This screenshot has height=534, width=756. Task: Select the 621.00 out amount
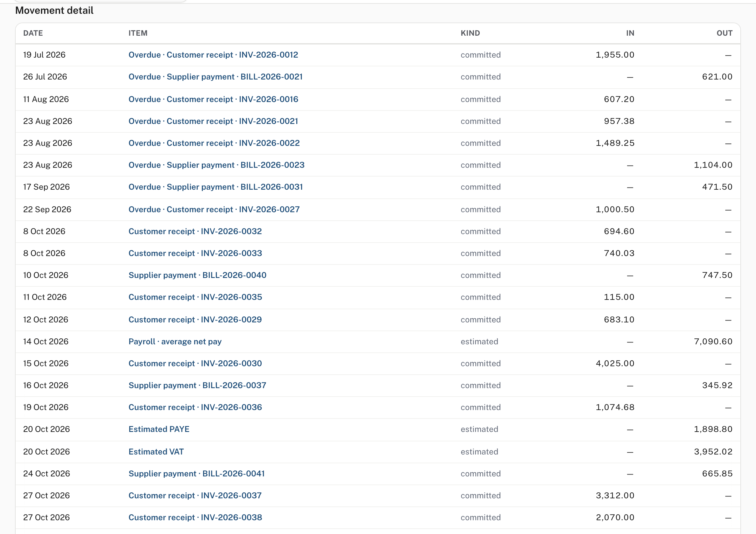717,77
